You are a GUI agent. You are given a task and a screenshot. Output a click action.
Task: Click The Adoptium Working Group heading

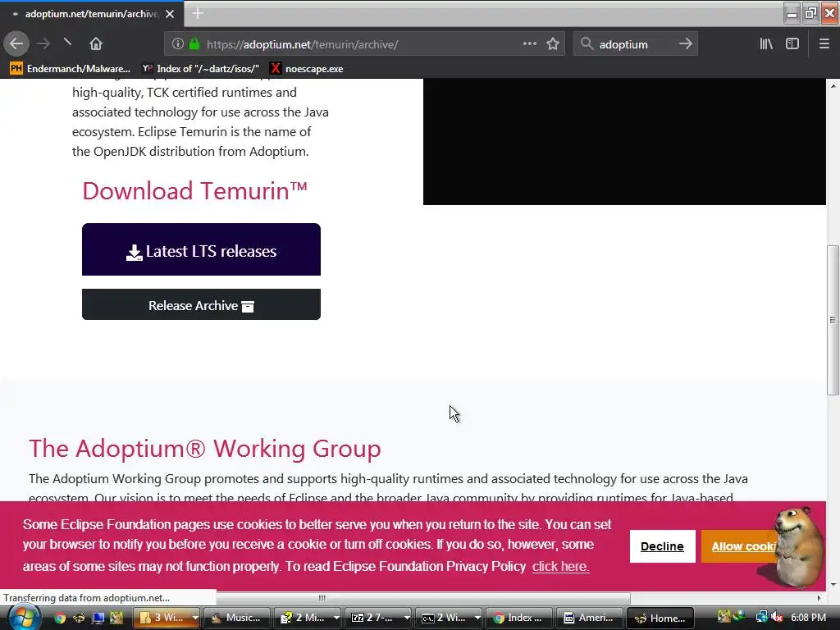click(204, 449)
